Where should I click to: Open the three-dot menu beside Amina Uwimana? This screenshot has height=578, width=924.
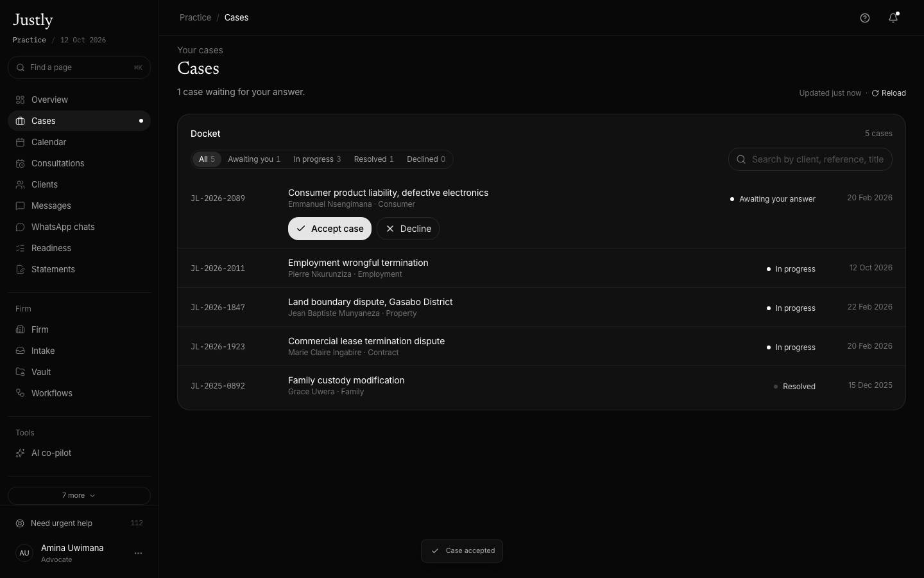coord(138,553)
